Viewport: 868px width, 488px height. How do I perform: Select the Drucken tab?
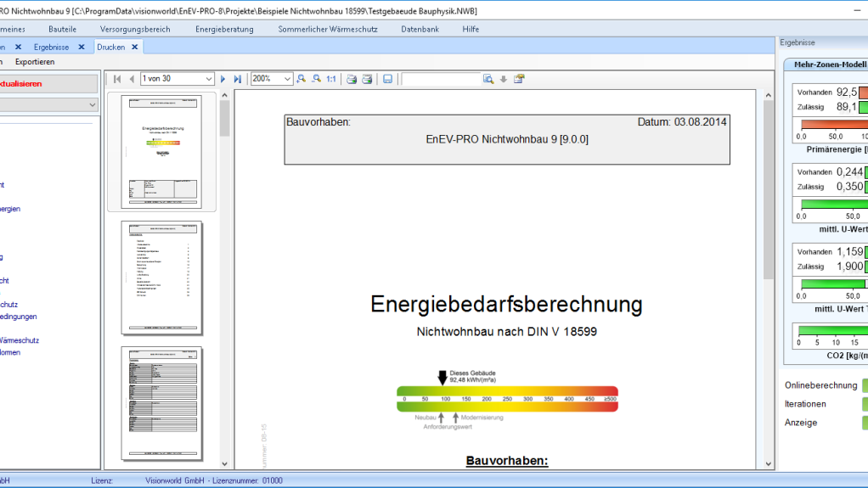(x=110, y=47)
